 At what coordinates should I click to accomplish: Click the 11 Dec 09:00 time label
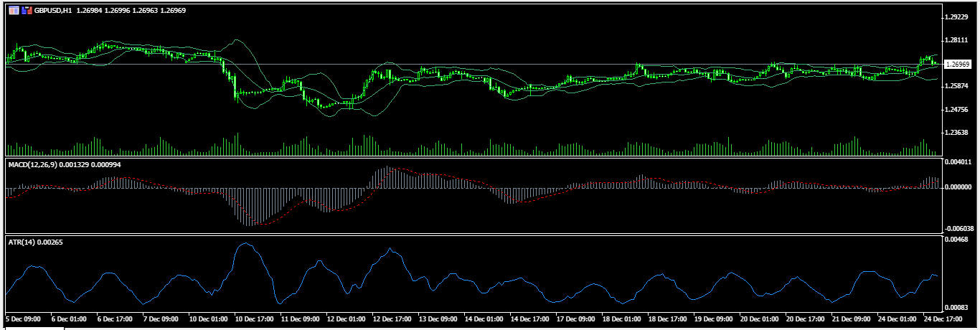tap(299, 318)
